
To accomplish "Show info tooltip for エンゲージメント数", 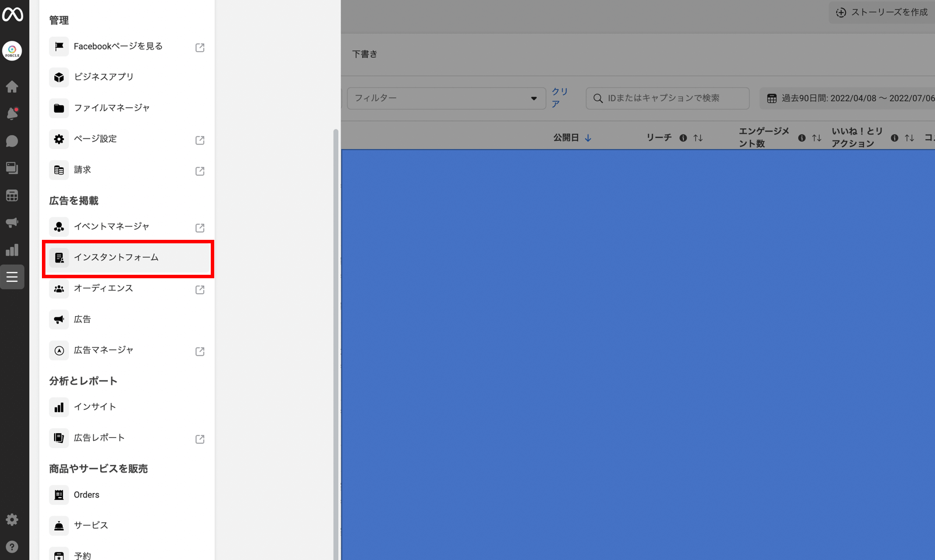I will [802, 138].
